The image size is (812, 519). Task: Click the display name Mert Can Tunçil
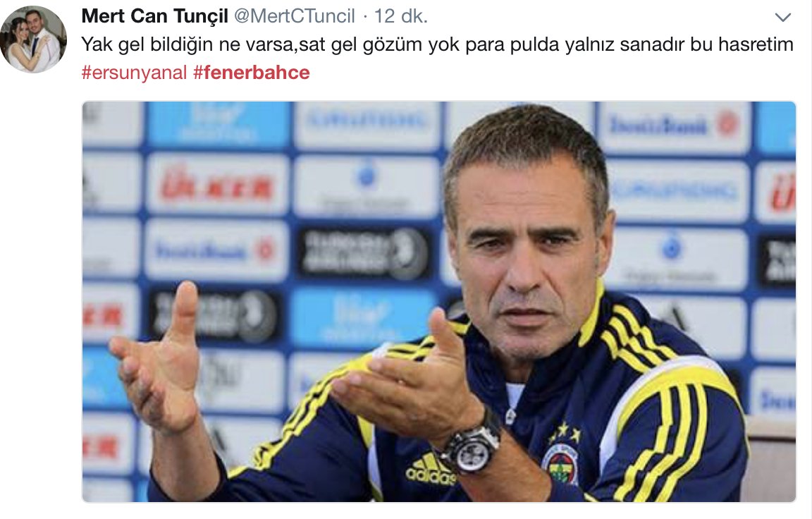tap(155, 16)
